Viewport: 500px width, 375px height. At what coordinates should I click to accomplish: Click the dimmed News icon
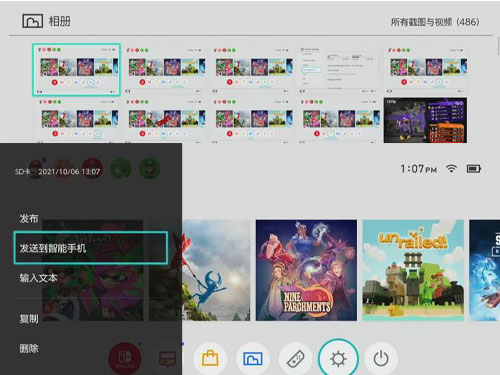click(x=168, y=359)
